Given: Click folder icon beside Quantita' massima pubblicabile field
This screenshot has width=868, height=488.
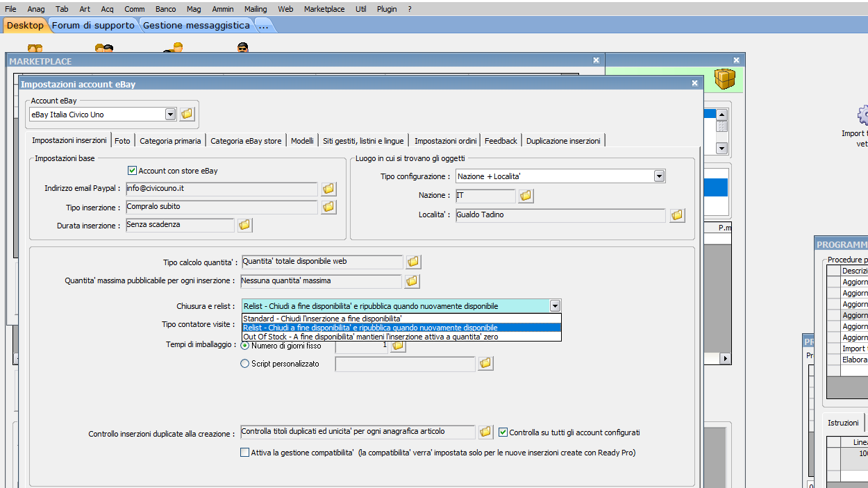Looking at the screenshot, I should point(412,281).
